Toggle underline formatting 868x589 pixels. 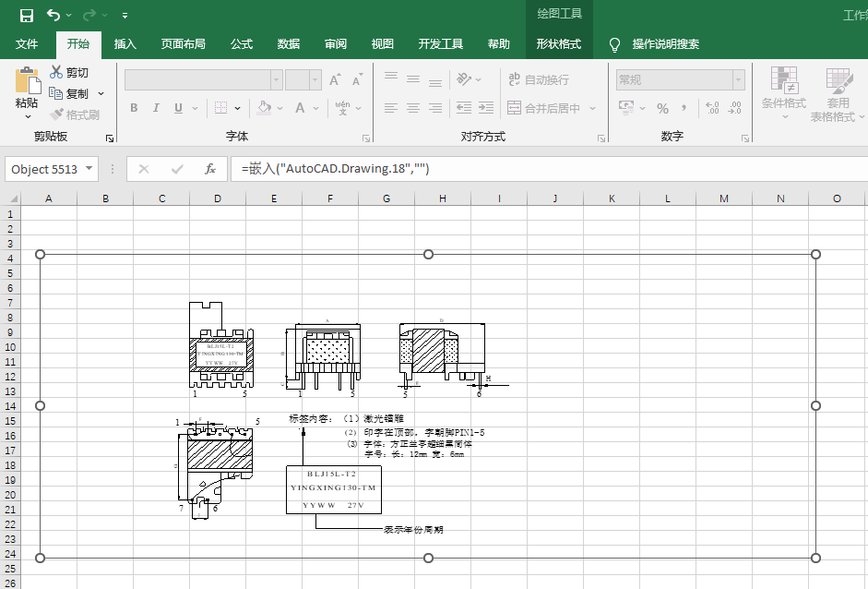tap(178, 108)
